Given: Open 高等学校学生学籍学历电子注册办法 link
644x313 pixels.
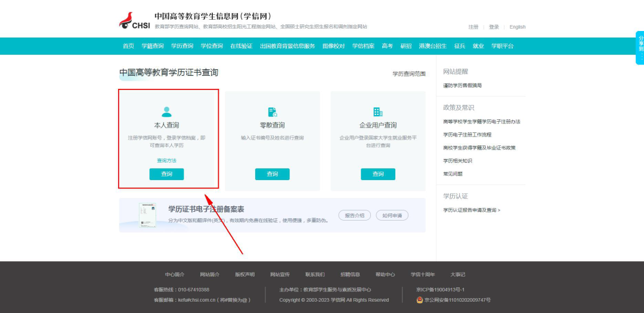Looking at the screenshot, I should (482, 122).
